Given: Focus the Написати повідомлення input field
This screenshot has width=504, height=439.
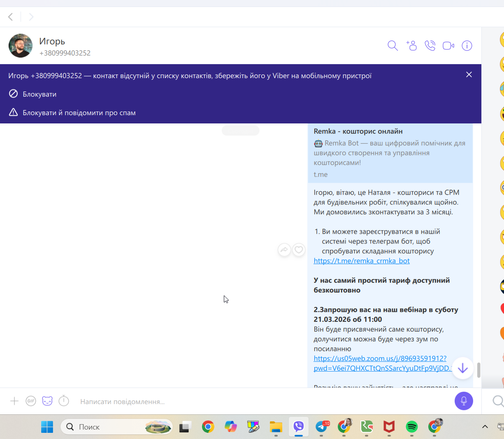Looking at the screenshot, I should (x=263, y=402).
